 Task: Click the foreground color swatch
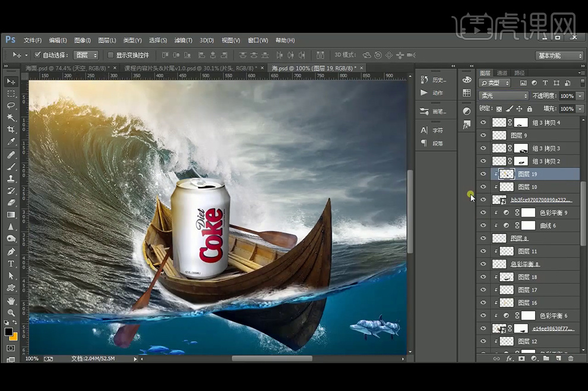coord(8,332)
